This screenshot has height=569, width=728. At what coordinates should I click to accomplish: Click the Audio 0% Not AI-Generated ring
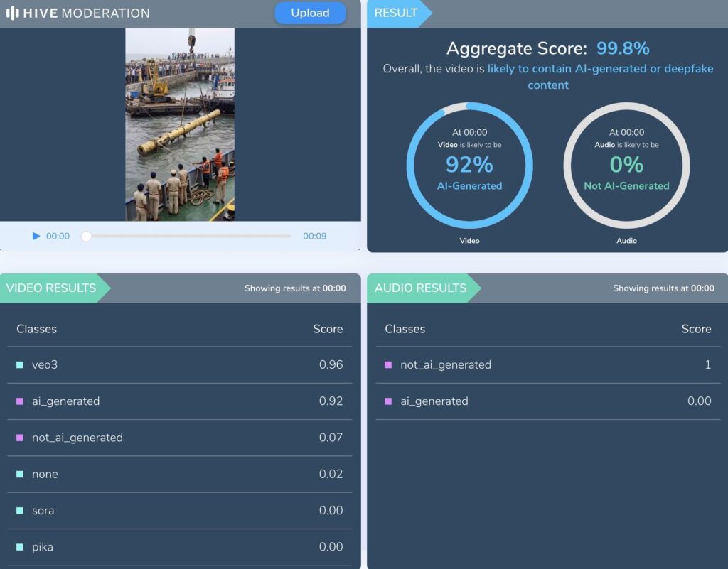pos(626,165)
